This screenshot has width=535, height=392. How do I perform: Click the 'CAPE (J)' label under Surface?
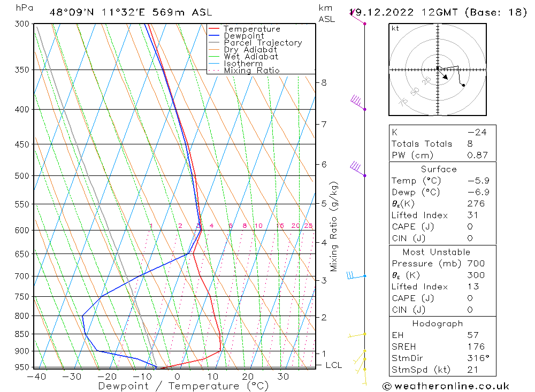412,227
